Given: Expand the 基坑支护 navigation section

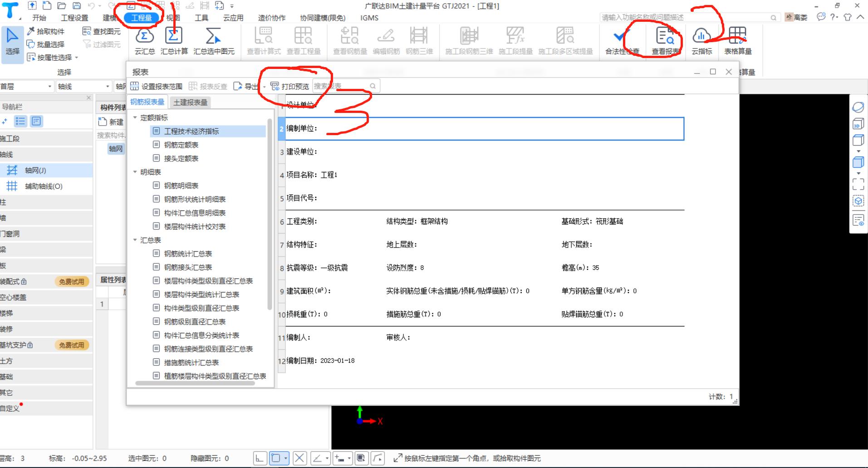Looking at the screenshot, I should [x=46, y=345].
